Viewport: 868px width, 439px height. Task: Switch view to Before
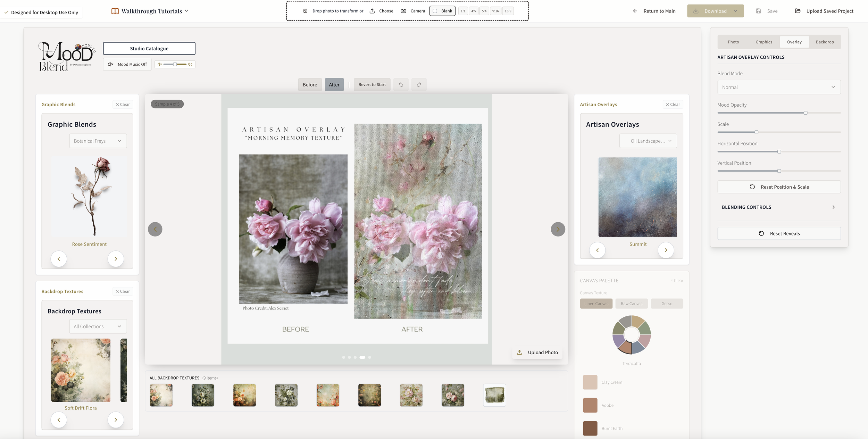pos(310,84)
